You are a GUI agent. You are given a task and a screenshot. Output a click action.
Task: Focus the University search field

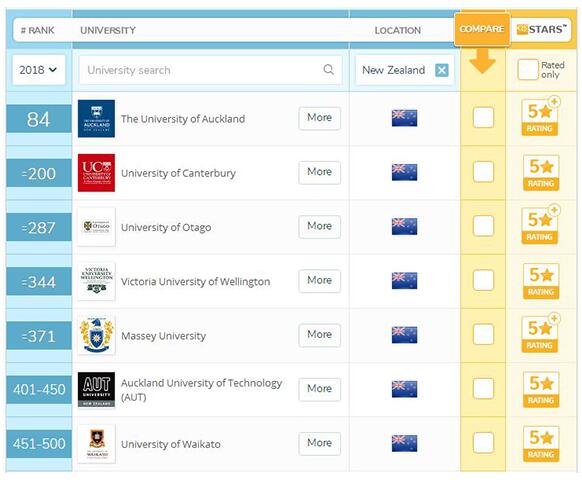[x=210, y=70]
